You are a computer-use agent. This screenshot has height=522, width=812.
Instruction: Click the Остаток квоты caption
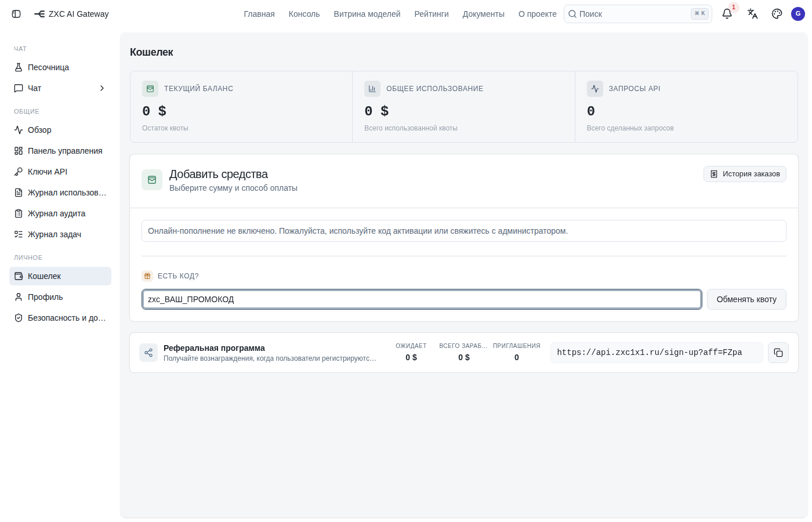click(165, 128)
